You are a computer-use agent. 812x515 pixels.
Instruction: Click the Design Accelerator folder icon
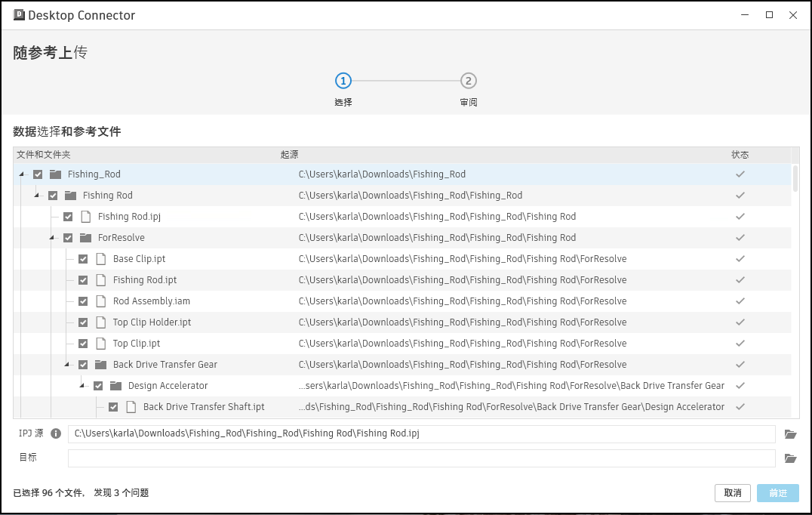coord(115,386)
